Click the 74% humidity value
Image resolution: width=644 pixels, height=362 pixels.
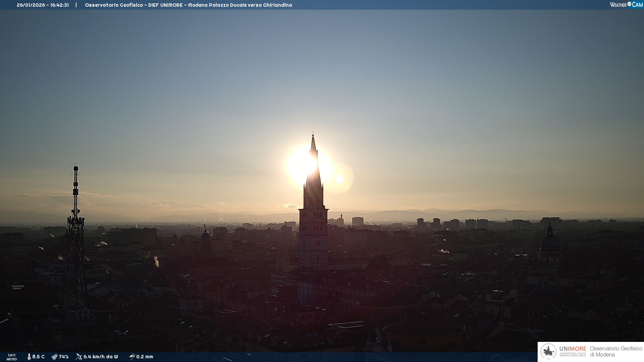[64, 357]
